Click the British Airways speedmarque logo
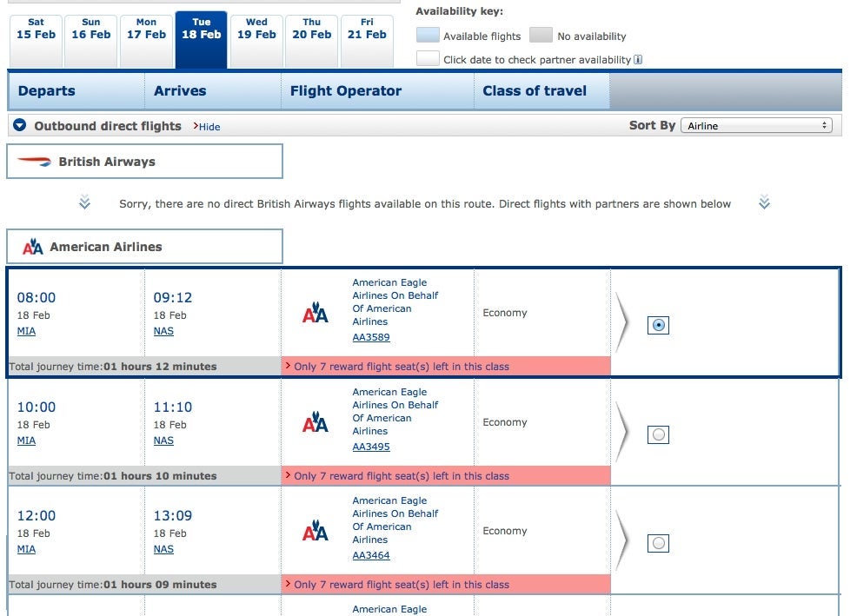This screenshot has height=616, width=857. 34,162
